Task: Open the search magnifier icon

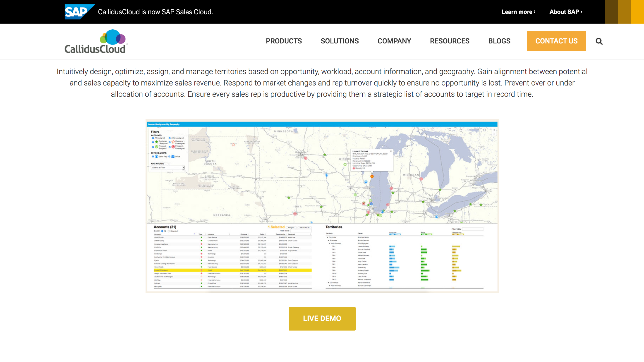Action: 599,41
